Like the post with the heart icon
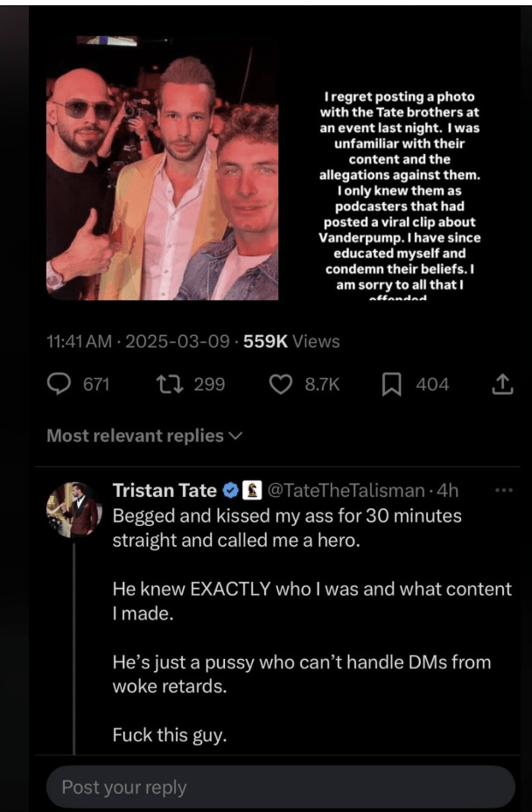 [280, 384]
